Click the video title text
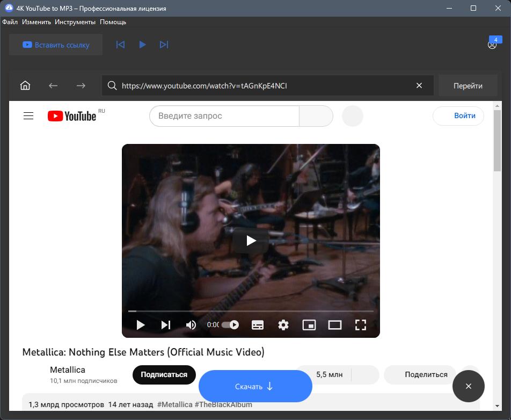The height and width of the screenshot is (420, 511). [x=143, y=352]
